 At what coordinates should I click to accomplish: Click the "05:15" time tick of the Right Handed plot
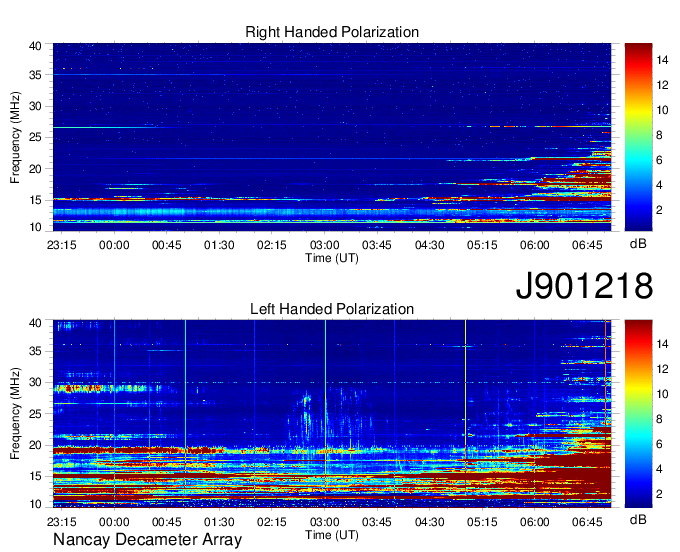point(482,245)
